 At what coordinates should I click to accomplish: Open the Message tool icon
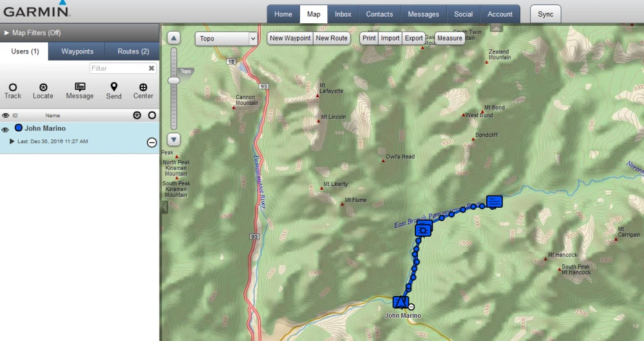point(80,87)
